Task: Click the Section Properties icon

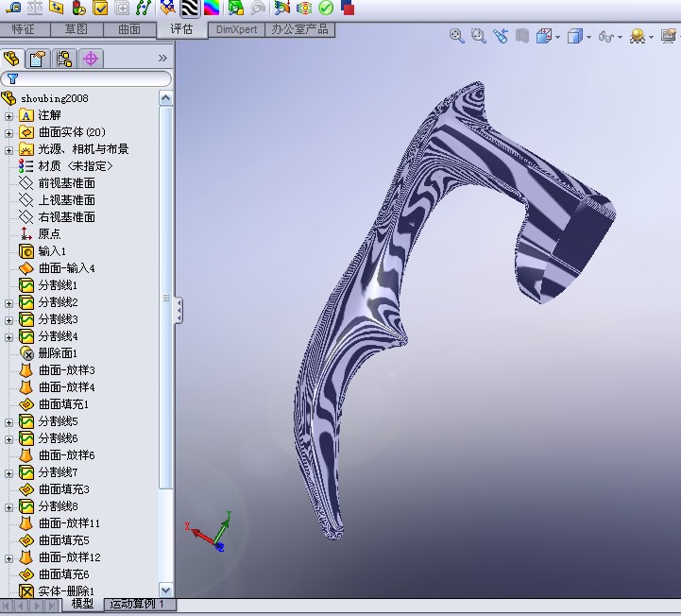Action: (x=57, y=8)
